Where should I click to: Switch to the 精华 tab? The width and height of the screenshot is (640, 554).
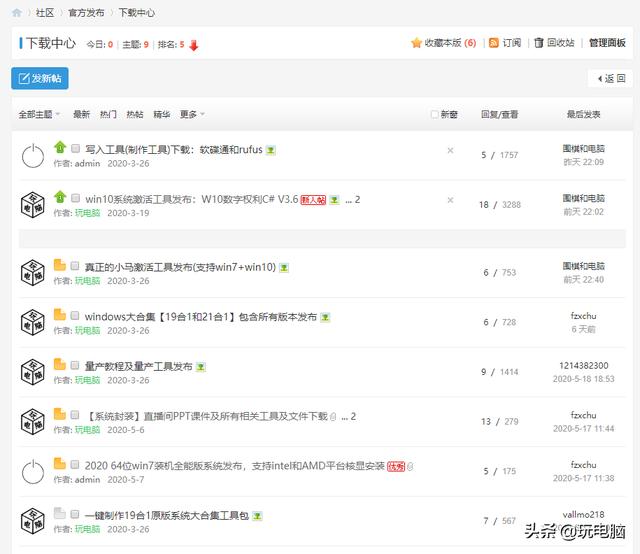pos(161,114)
